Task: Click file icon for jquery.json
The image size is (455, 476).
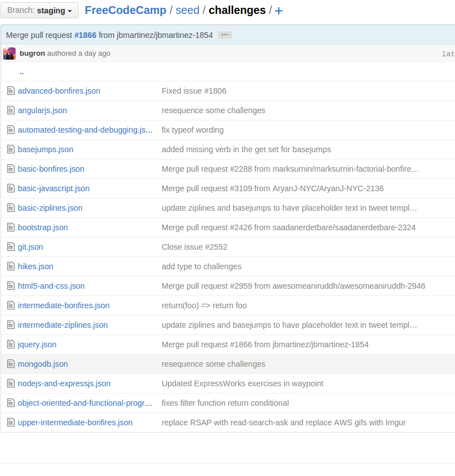Action: point(11,344)
